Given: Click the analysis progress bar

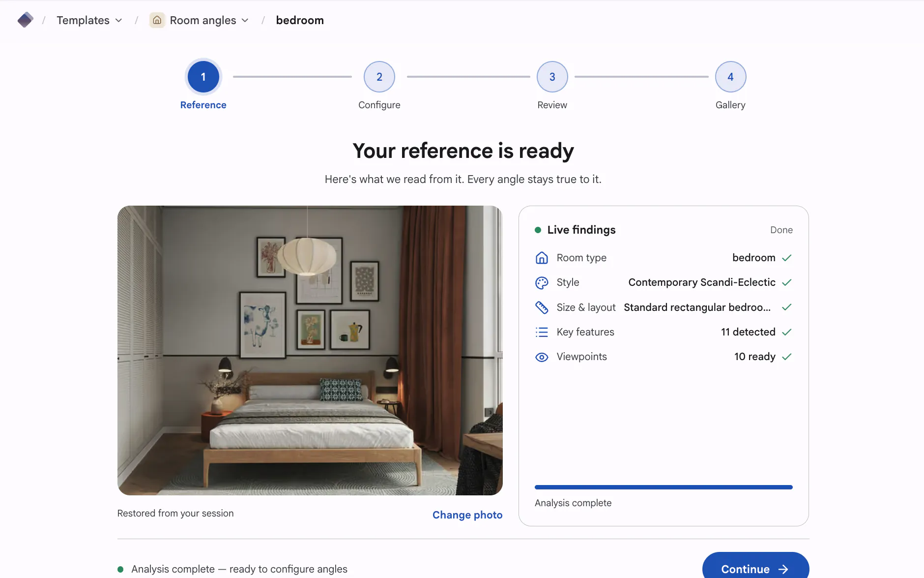Looking at the screenshot, I should 664,487.
